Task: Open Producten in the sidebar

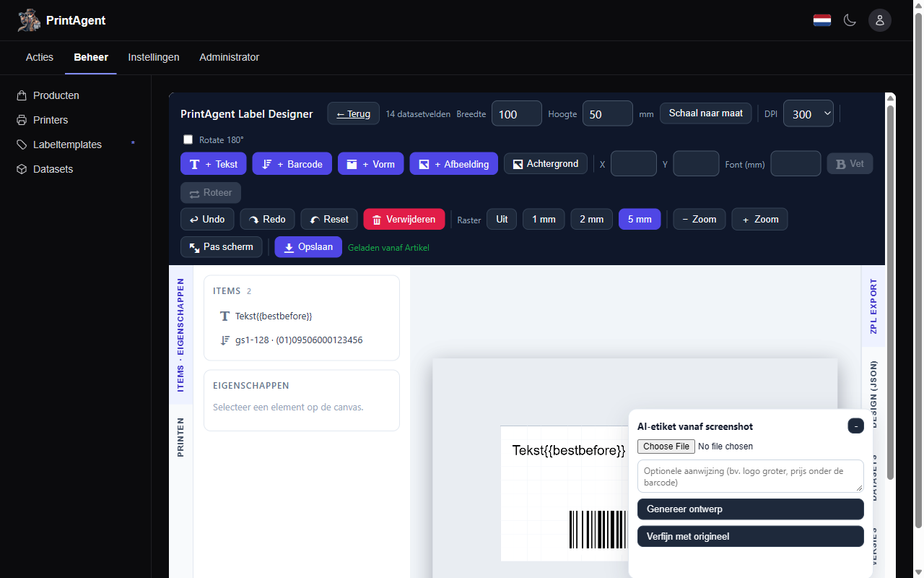Action: click(x=56, y=95)
